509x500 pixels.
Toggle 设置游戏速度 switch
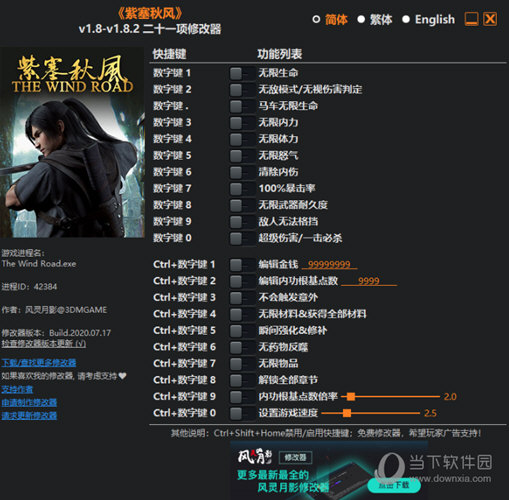pos(242,413)
